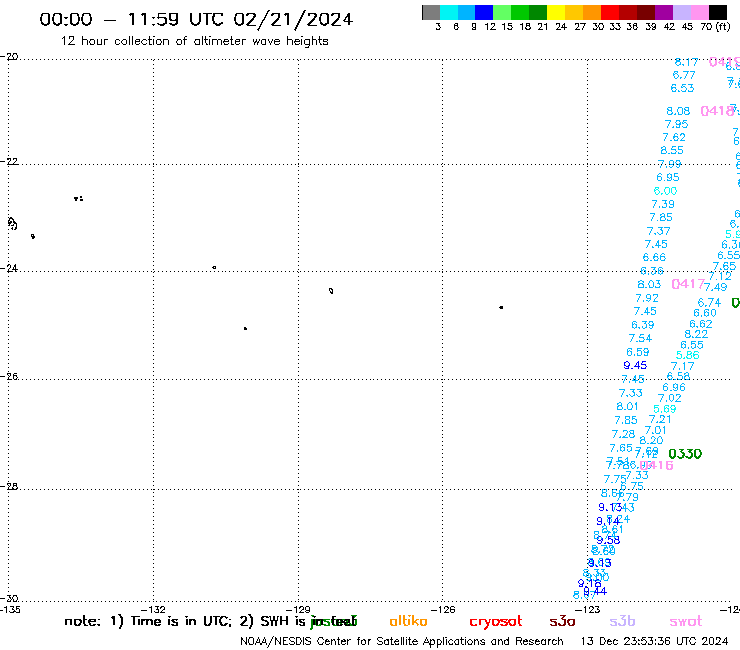Click the wave height value '6.53'
This screenshot has height=650, width=740.
pyautogui.click(x=682, y=88)
